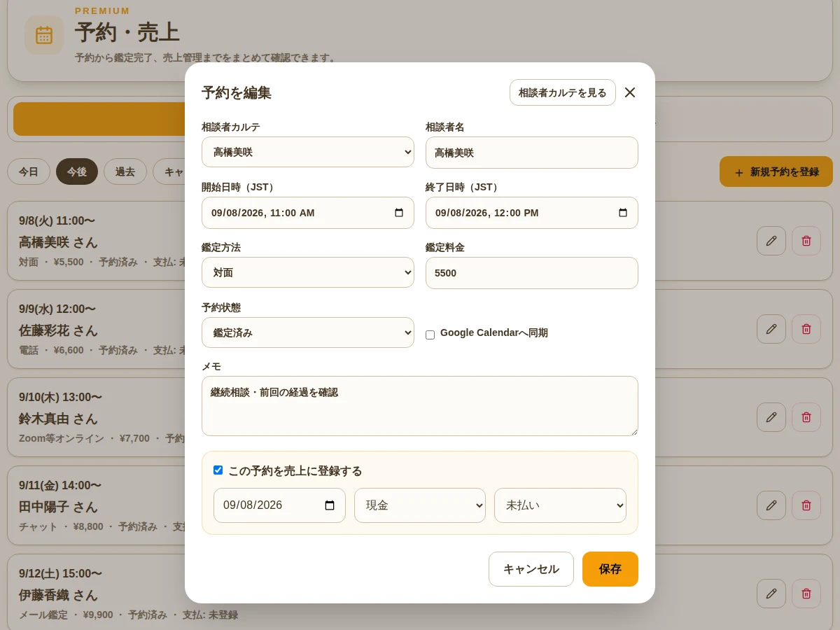Delete 高橋美咲 reservation with trash icon
This screenshot has height=630, width=840.
coord(806,241)
